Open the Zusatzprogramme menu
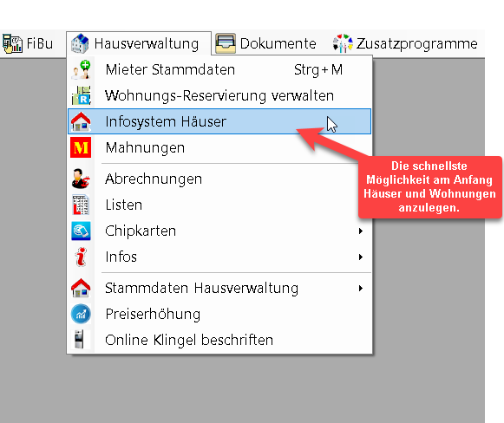This screenshot has height=423, width=504. pyautogui.click(x=405, y=43)
